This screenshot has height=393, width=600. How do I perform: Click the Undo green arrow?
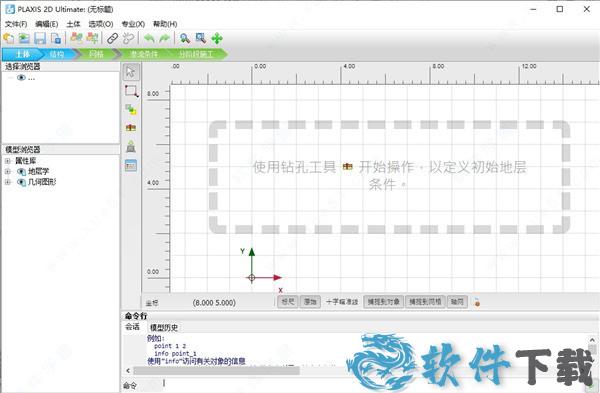(149, 38)
